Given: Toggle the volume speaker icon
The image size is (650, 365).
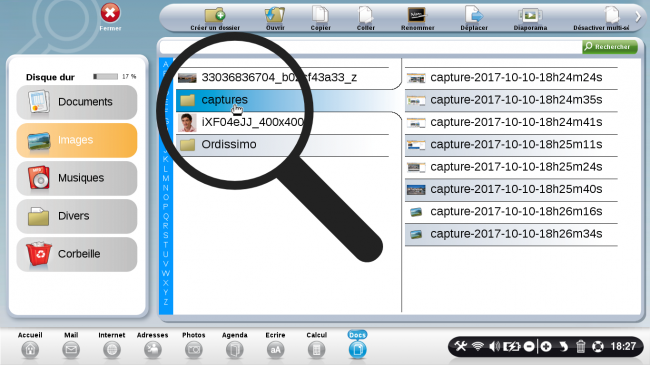Looking at the screenshot, I should click(x=494, y=346).
